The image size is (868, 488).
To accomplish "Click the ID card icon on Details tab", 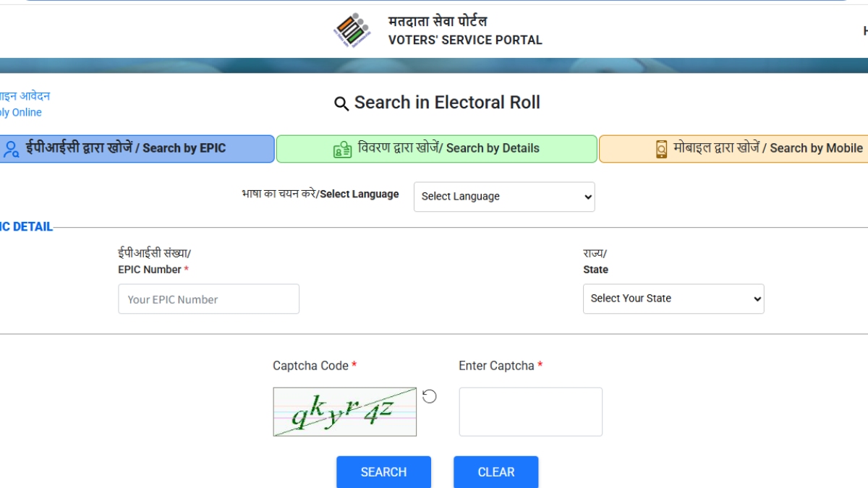I will pos(342,149).
